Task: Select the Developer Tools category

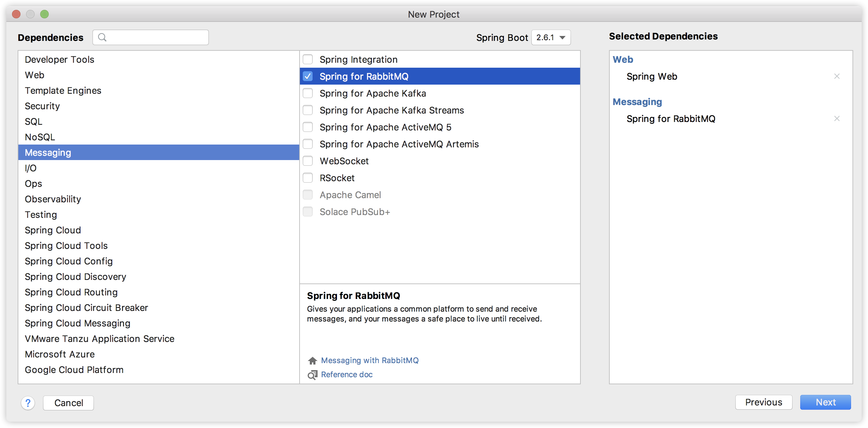Action: (60, 60)
